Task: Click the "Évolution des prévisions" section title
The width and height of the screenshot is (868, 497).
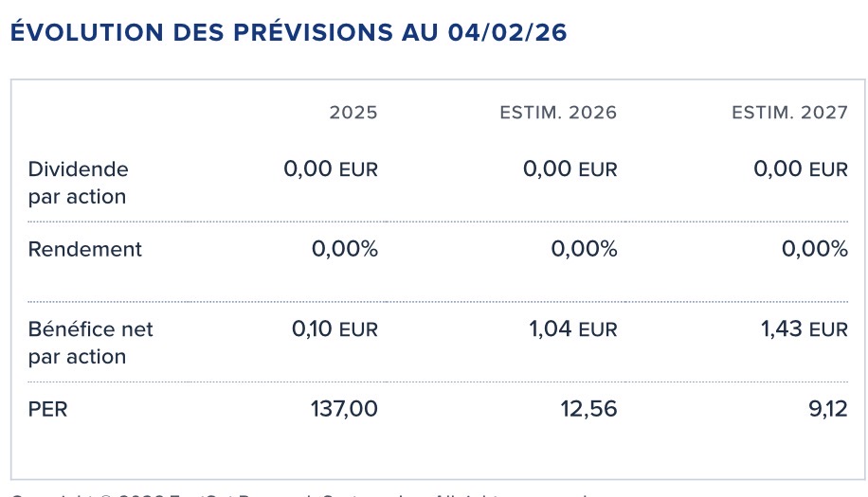Action: tap(288, 32)
